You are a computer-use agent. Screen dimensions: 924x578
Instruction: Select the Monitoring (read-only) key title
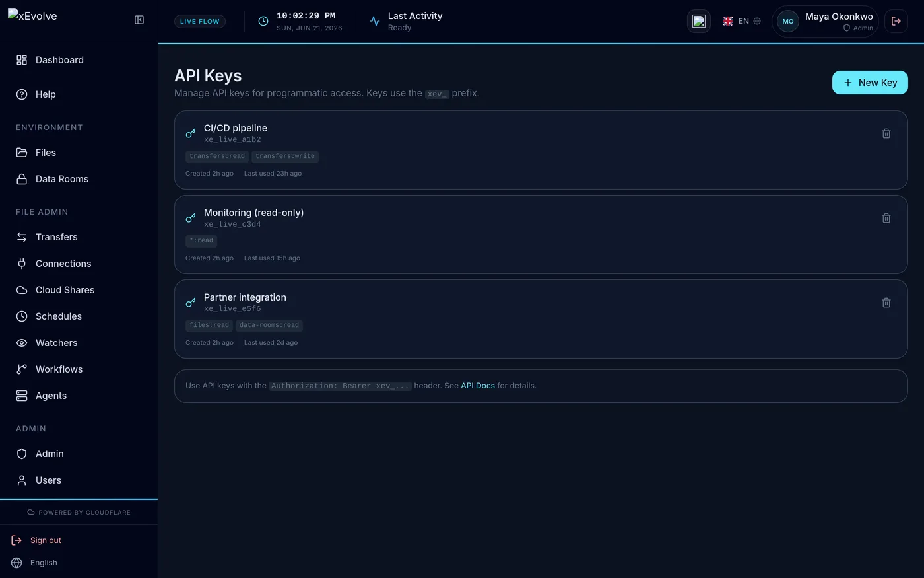[253, 213]
